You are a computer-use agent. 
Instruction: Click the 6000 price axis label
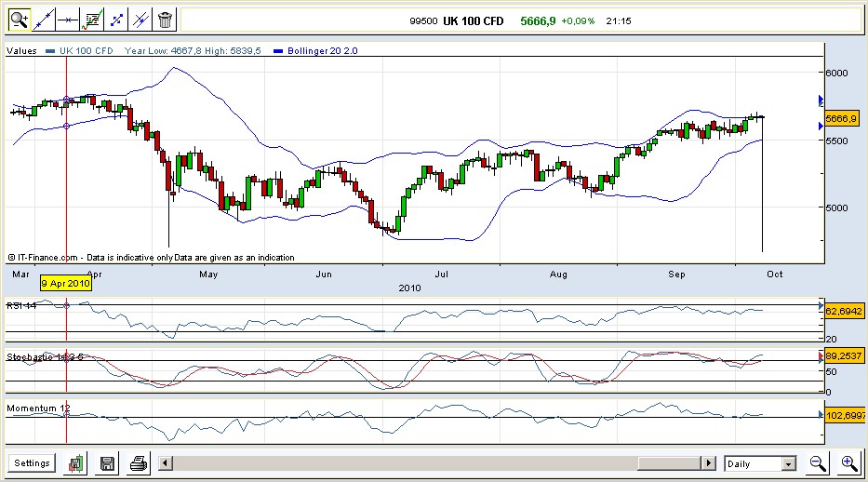(x=836, y=74)
